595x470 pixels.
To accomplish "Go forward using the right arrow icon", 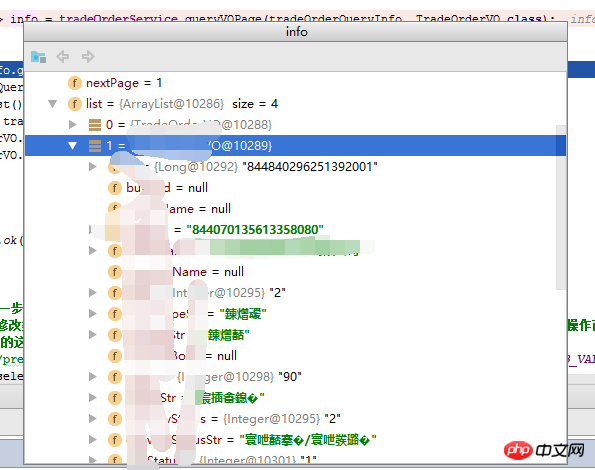I will tap(88, 57).
